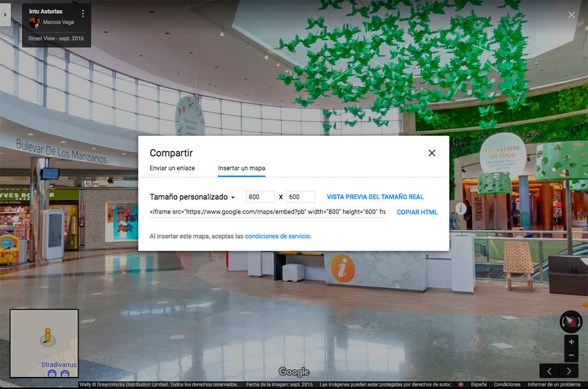
Task: Go to the previous image with left arrow
Action: [x=549, y=371]
